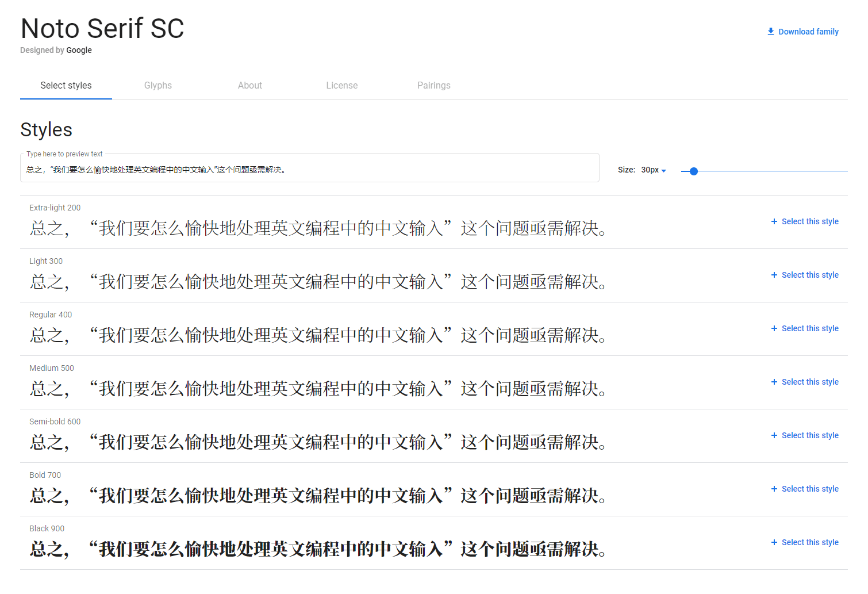The width and height of the screenshot is (868, 594).
Task: Open the Glyphs tab
Action: pos(158,85)
